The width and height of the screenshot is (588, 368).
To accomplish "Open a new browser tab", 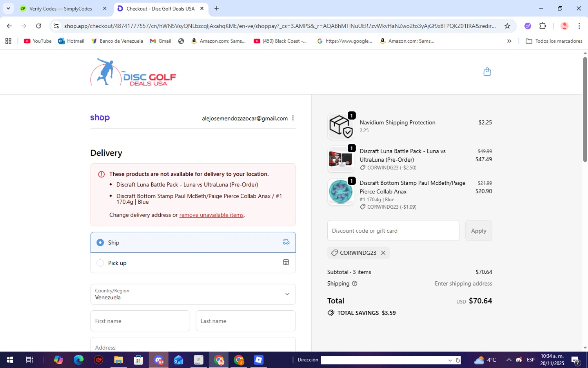I will (217, 9).
